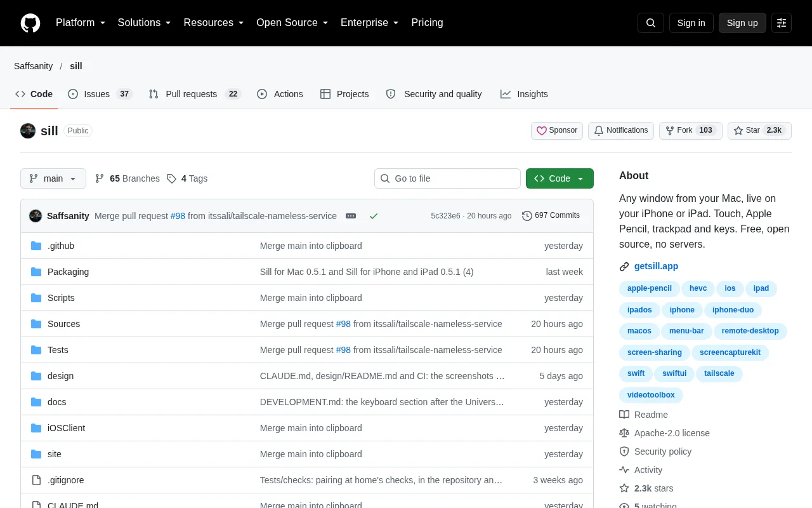Fork the sill repository
Image resolution: width=812 pixels, height=508 pixels.
tap(690, 131)
